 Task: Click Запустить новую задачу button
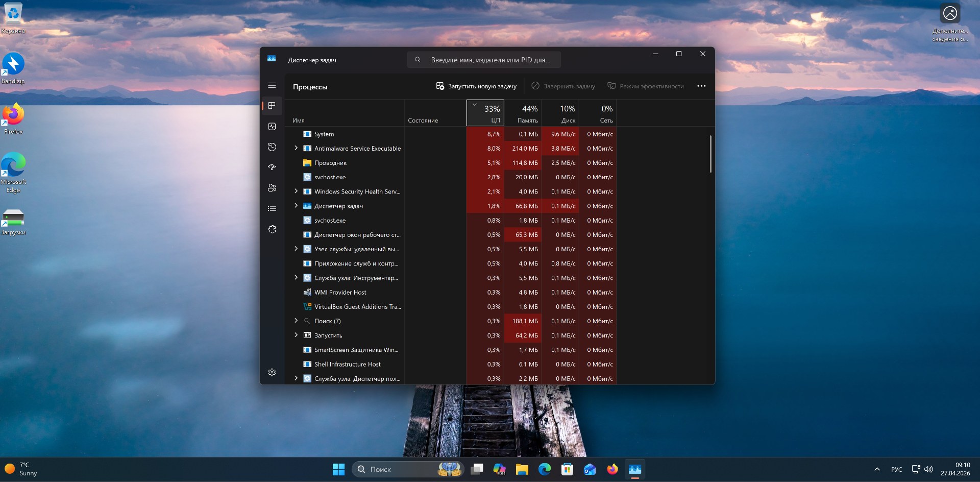476,86
